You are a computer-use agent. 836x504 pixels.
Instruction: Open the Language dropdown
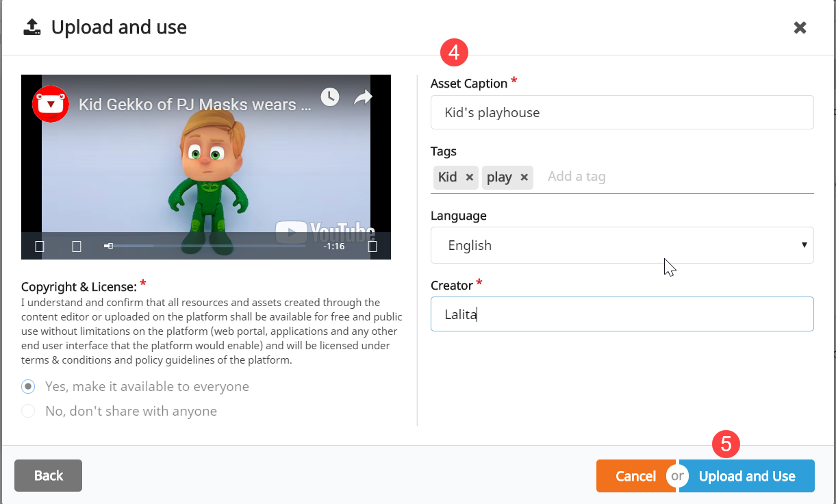coord(622,245)
